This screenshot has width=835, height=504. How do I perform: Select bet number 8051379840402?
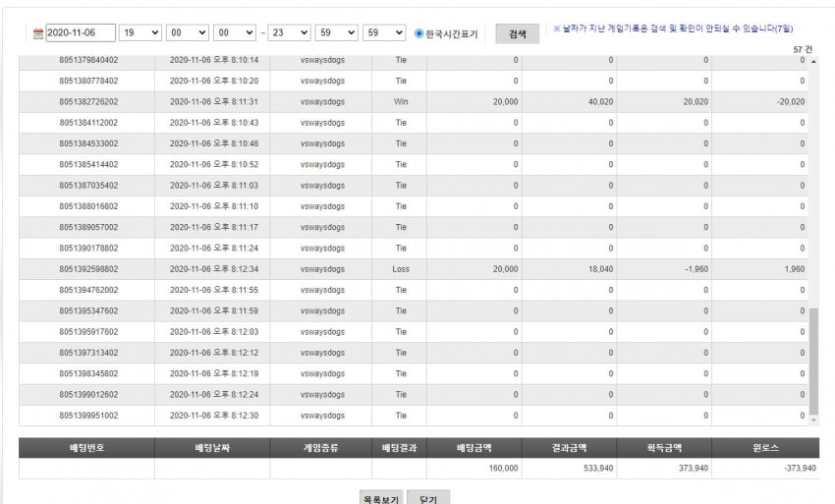tap(88, 60)
